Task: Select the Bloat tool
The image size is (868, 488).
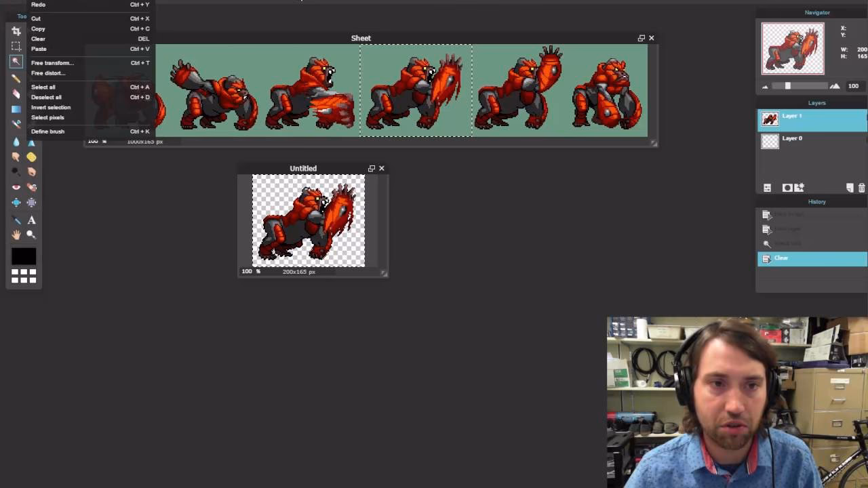Action: [x=16, y=202]
